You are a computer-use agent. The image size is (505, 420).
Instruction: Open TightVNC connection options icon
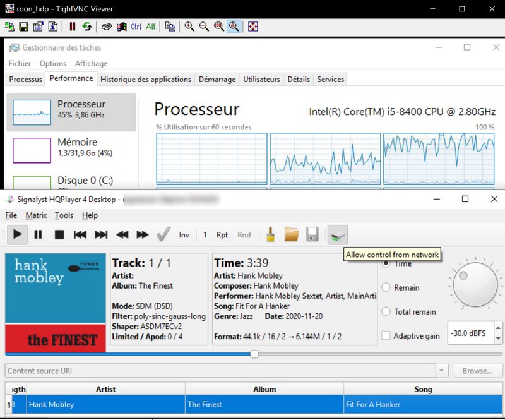[x=39, y=27]
